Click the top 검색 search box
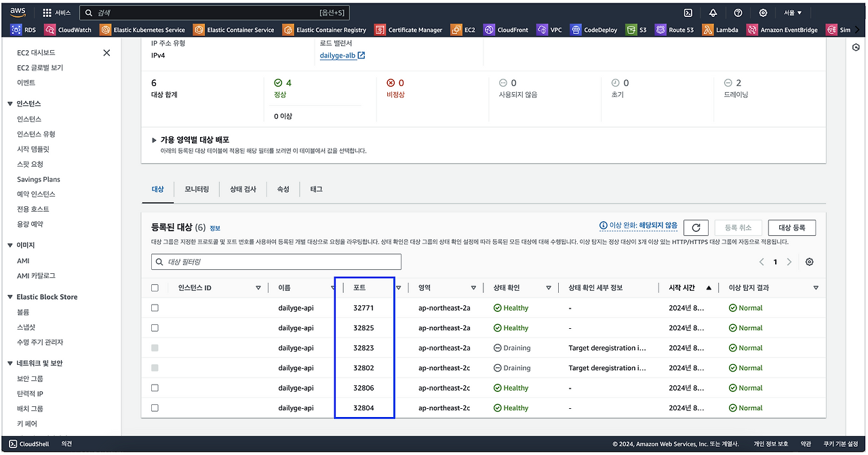This screenshot has width=868, height=455. point(214,13)
